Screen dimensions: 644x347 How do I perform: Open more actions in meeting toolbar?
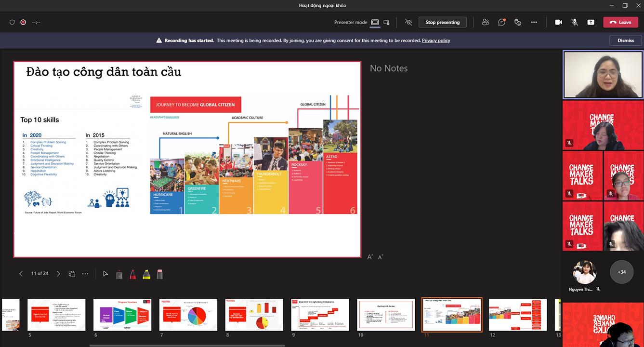pos(534,22)
